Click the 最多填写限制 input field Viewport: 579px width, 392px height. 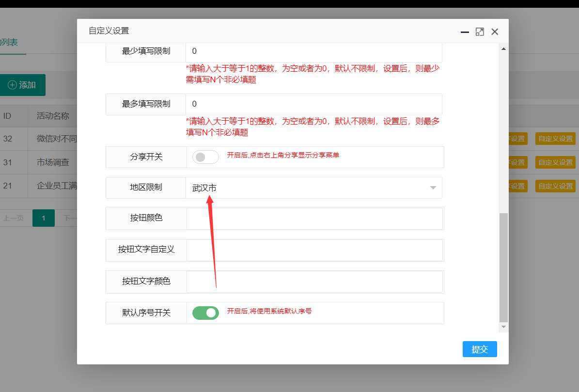313,104
